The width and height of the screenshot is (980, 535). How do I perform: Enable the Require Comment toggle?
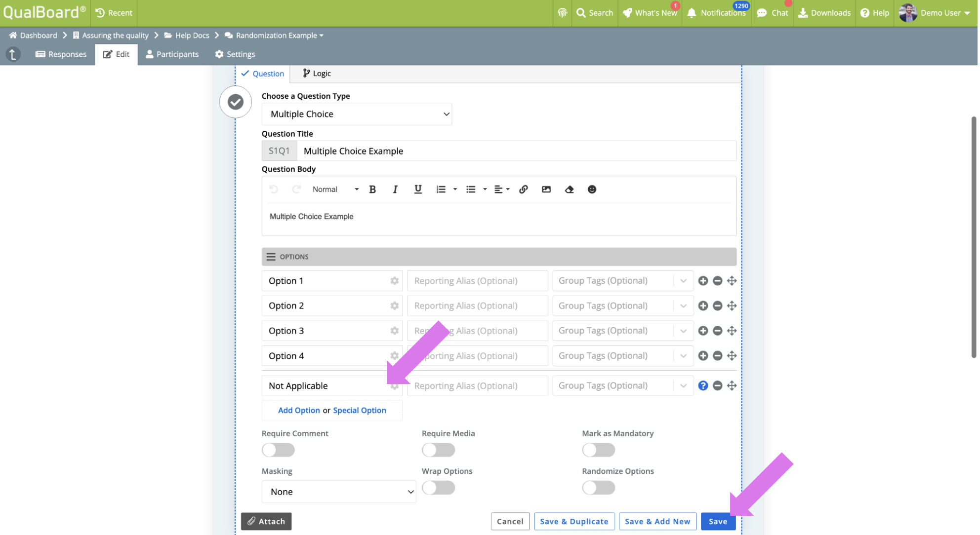pos(279,451)
